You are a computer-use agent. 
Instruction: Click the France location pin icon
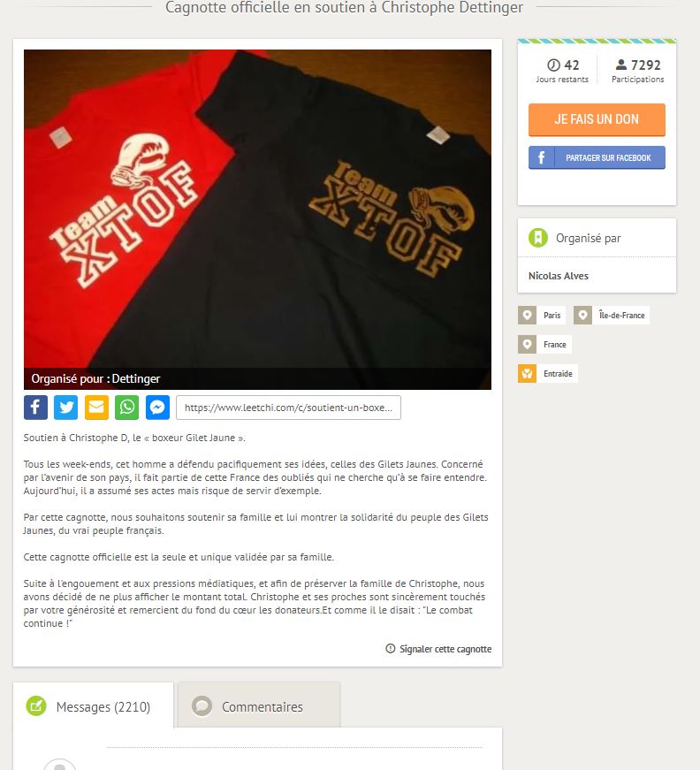pos(527,344)
